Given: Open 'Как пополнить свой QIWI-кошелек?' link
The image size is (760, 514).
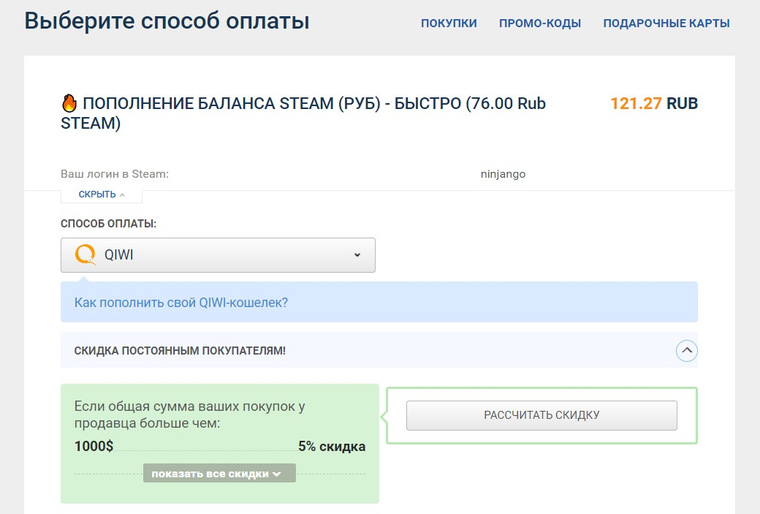Looking at the screenshot, I should click(x=181, y=303).
